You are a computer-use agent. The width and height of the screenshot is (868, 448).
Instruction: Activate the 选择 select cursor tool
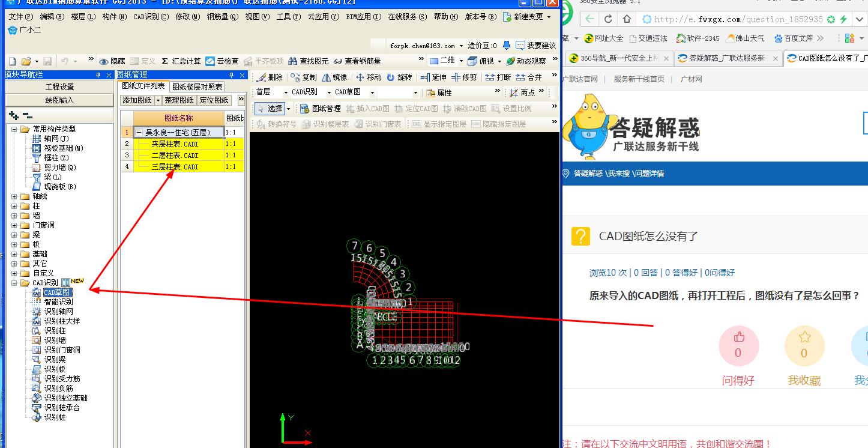pos(270,109)
